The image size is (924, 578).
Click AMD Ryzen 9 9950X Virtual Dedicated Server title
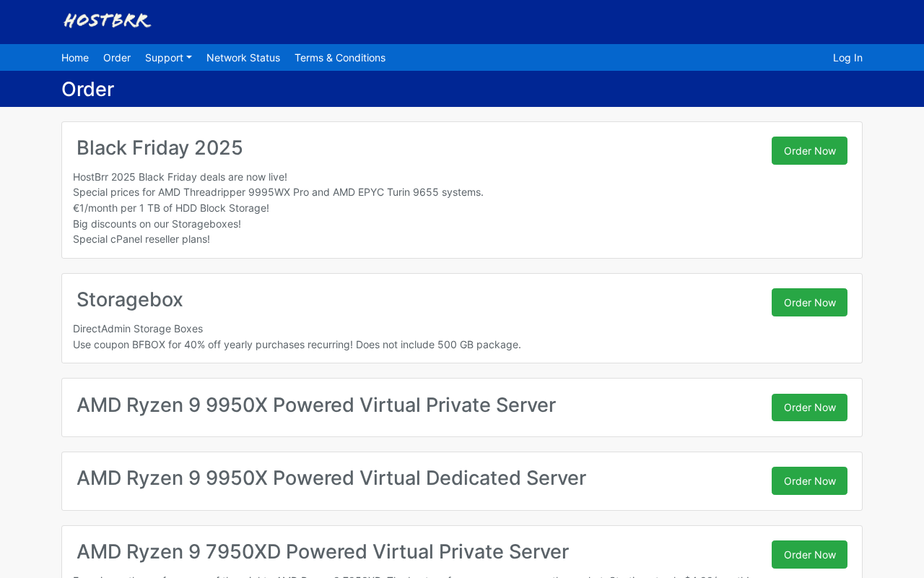tap(331, 478)
